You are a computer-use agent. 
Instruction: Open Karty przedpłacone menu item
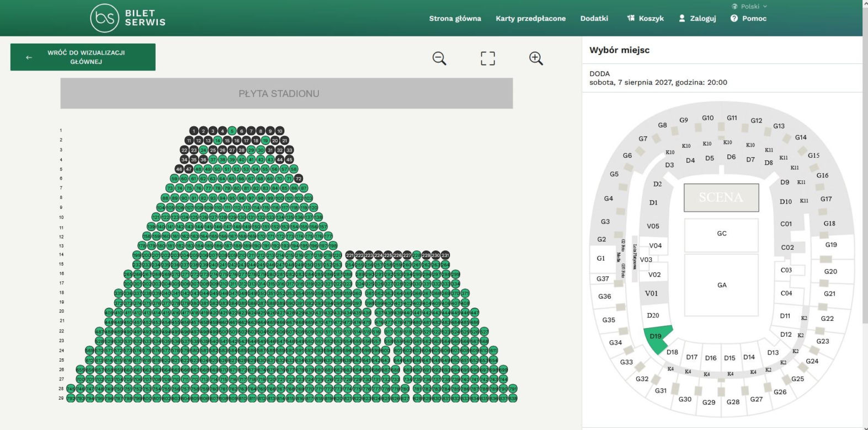pos(531,18)
